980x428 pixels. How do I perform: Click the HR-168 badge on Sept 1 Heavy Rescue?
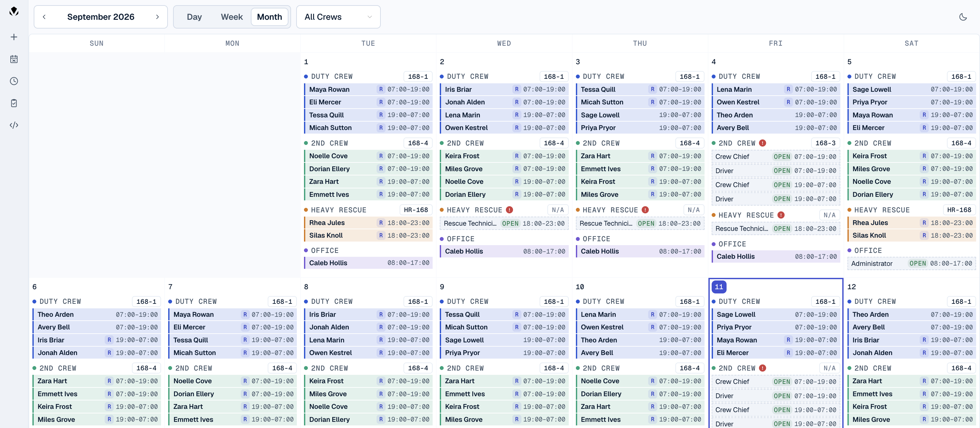pos(415,210)
